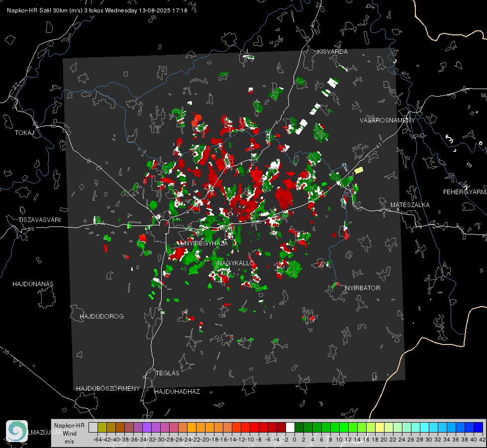Pick the bright green swatch between 10 and 12
This screenshot has width=487, height=448.
(344, 427)
